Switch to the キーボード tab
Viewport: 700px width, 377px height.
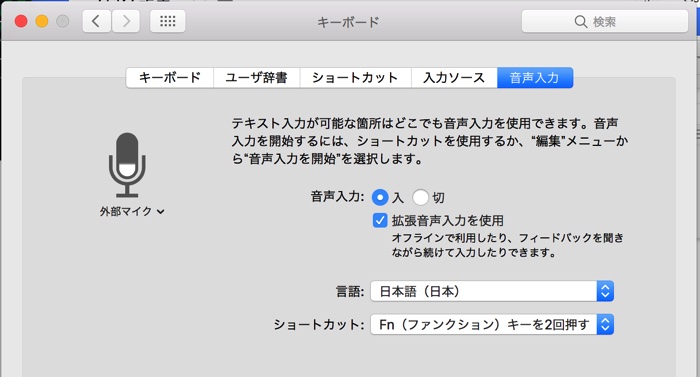click(170, 78)
